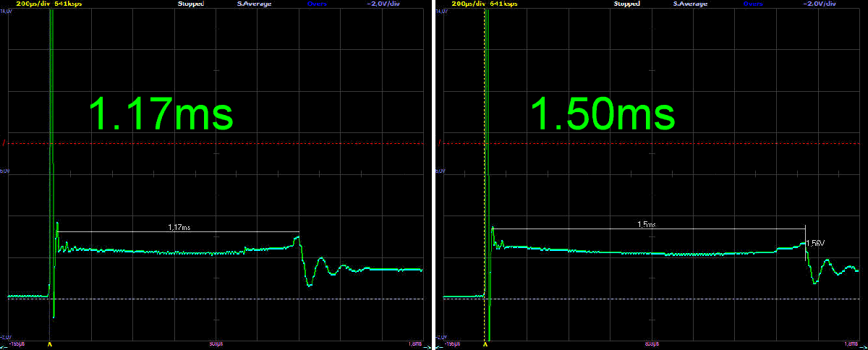Image resolution: width=868 pixels, height=350 pixels.
Task: Click the blue Overs label on right scope
Action: pyautogui.click(x=752, y=4)
